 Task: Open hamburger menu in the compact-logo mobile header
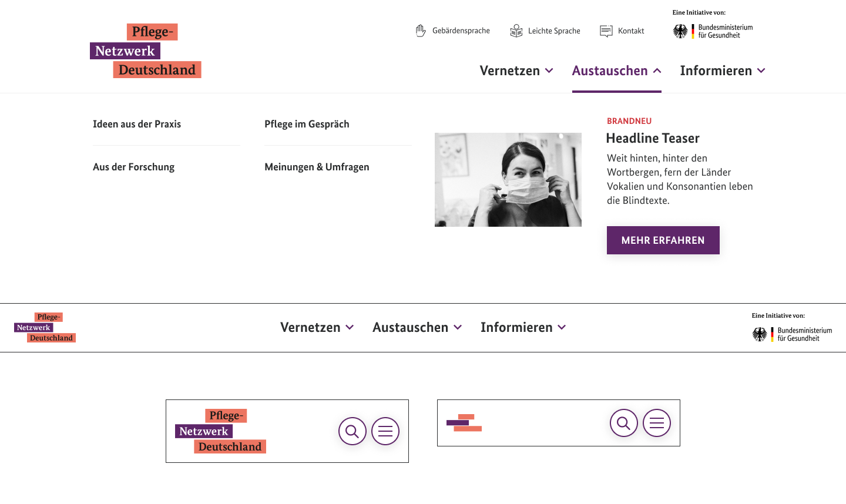tap(657, 423)
